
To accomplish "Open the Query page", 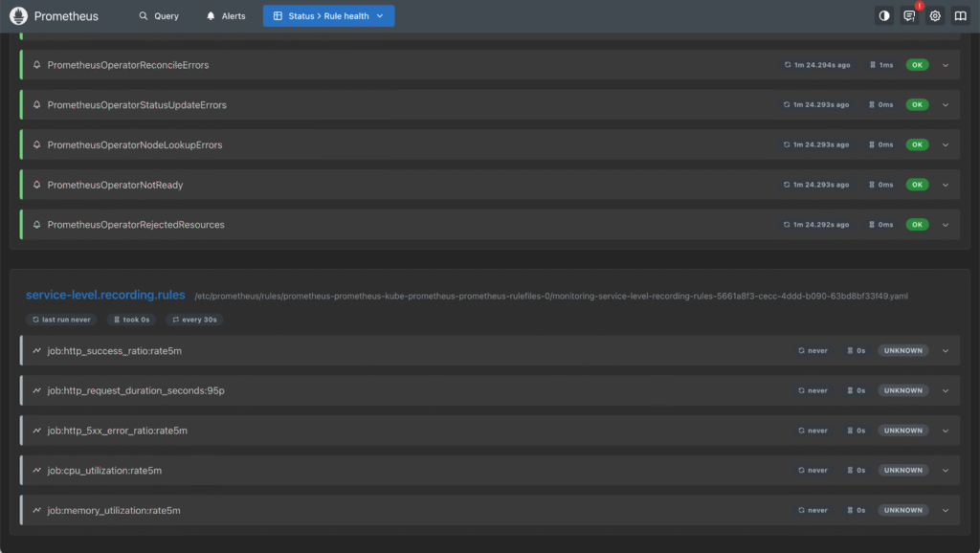I will click(x=159, y=15).
